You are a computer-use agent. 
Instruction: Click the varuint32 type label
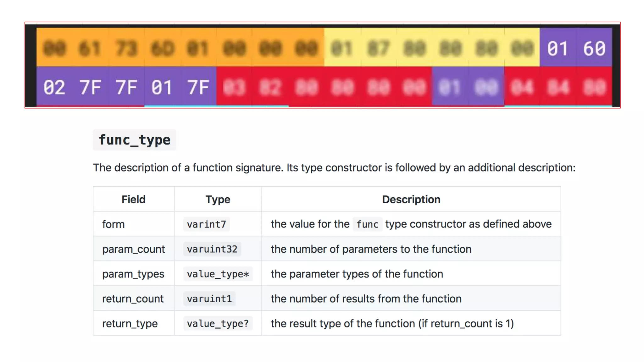[x=212, y=249]
